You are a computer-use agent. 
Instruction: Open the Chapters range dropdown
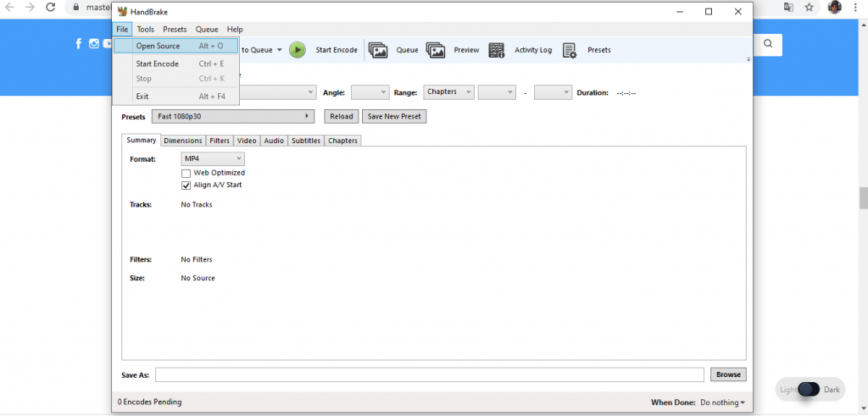tap(448, 92)
